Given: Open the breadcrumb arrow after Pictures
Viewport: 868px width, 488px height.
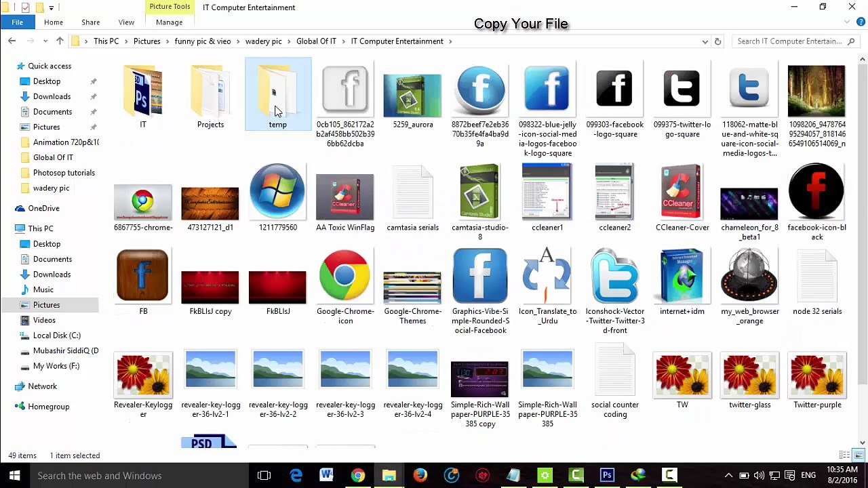Looking at the screenshot, I should tap(167, 41).
